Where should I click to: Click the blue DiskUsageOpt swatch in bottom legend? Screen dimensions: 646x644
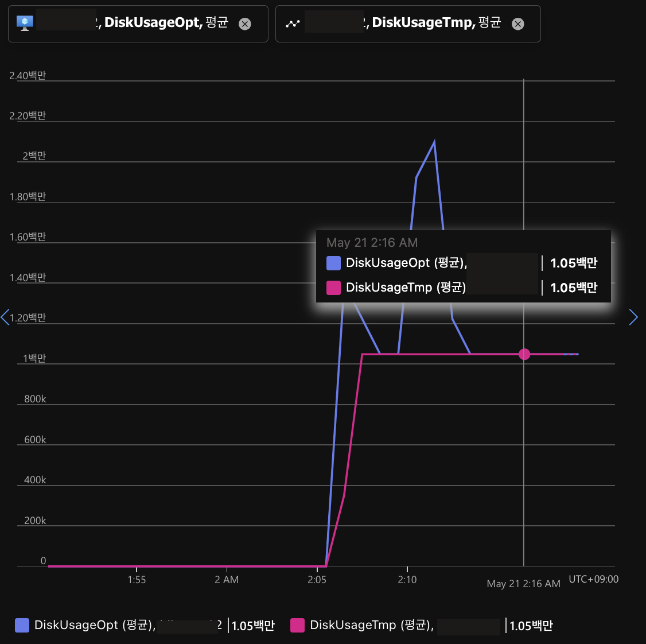(x=22, y=625)
